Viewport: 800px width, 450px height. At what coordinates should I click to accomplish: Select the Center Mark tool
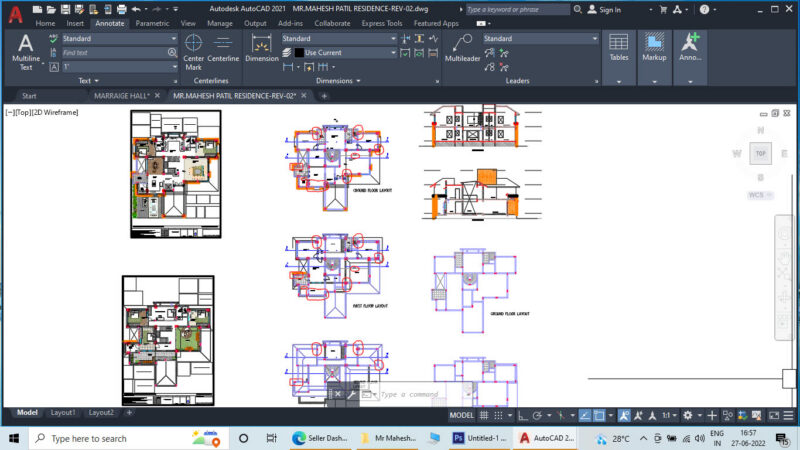point(193,52)
